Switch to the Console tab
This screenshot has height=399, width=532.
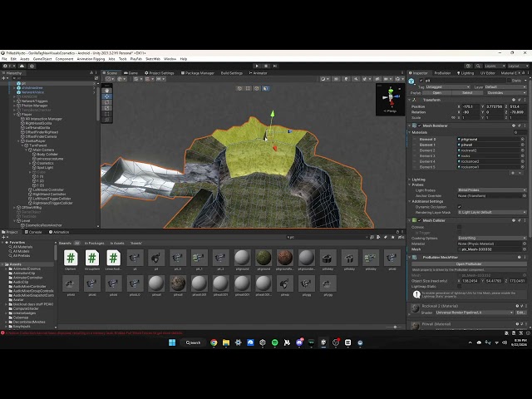point(33,232)
